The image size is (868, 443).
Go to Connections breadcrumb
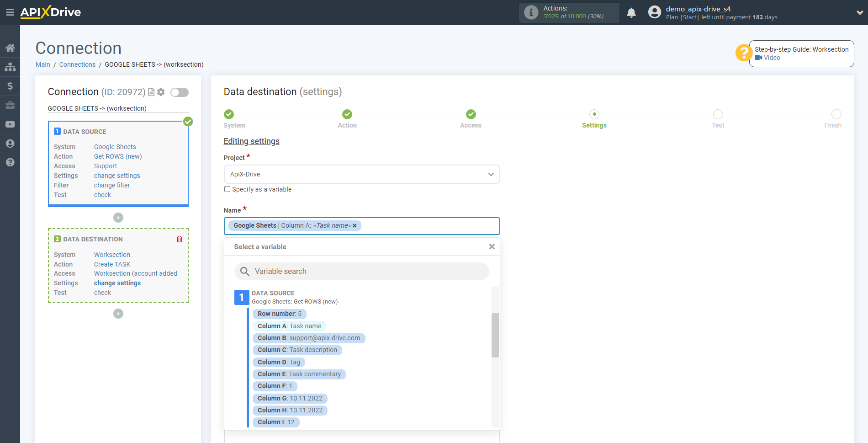(77, 64)
